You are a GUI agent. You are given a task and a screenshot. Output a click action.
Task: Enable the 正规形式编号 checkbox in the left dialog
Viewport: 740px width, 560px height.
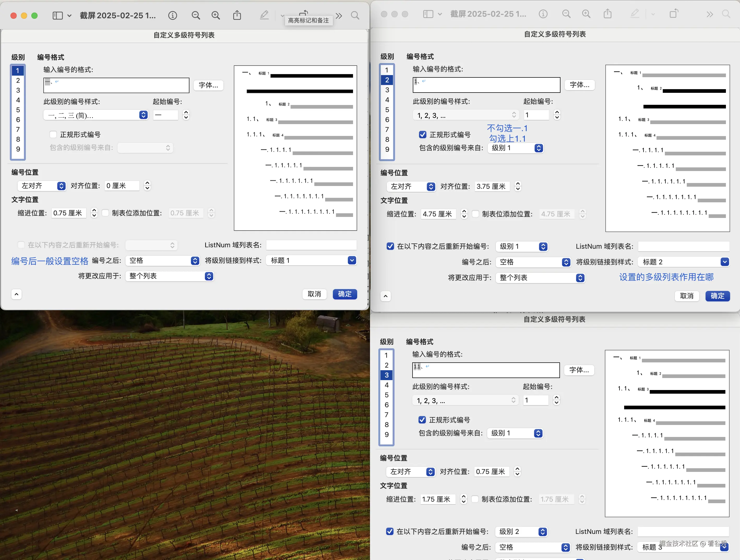coord(53,134)
